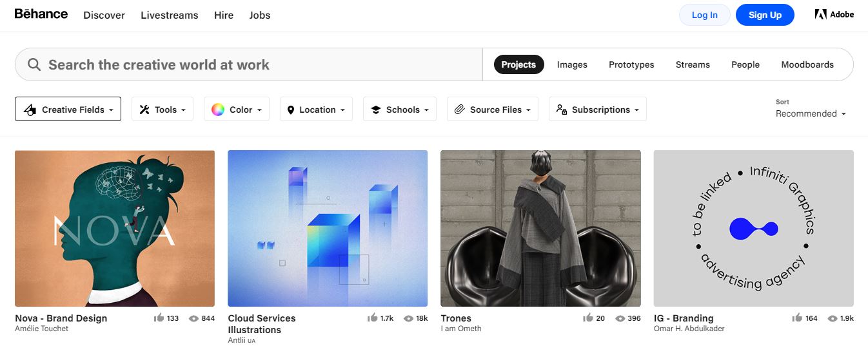The height and width of the screenshot is (355, 868).
Task: Open the Creative Fields dropdown
Action: [x=68, y=110]
